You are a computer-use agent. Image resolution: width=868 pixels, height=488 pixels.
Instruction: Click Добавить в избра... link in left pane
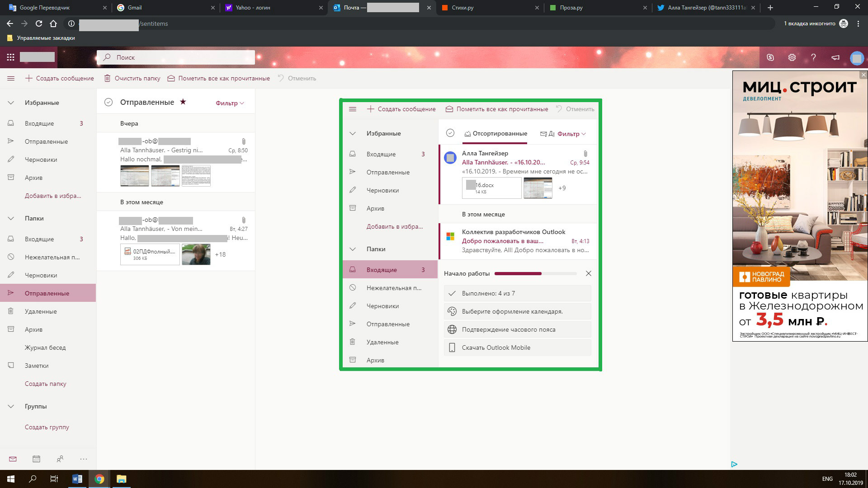pos(53,196)
